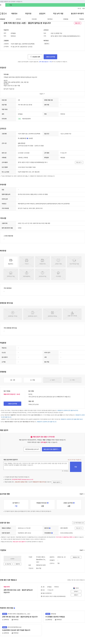Click the 취업알선기관 알선 info icon
Screen dimensions: 85x644
tap(48, 503)
